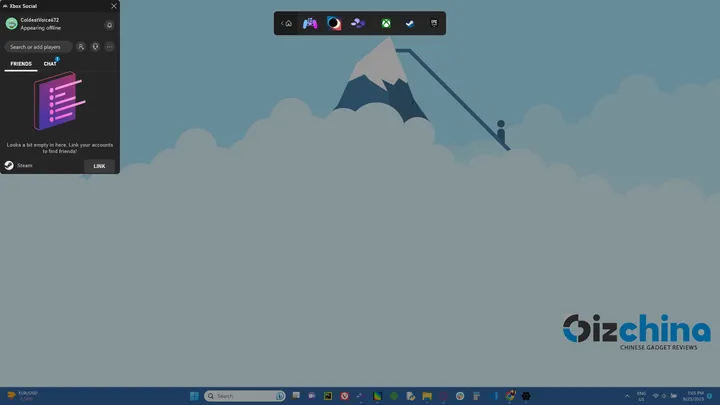Click the Search or add players field
Viewport: 720px width, 405px height.
[38, 47]
